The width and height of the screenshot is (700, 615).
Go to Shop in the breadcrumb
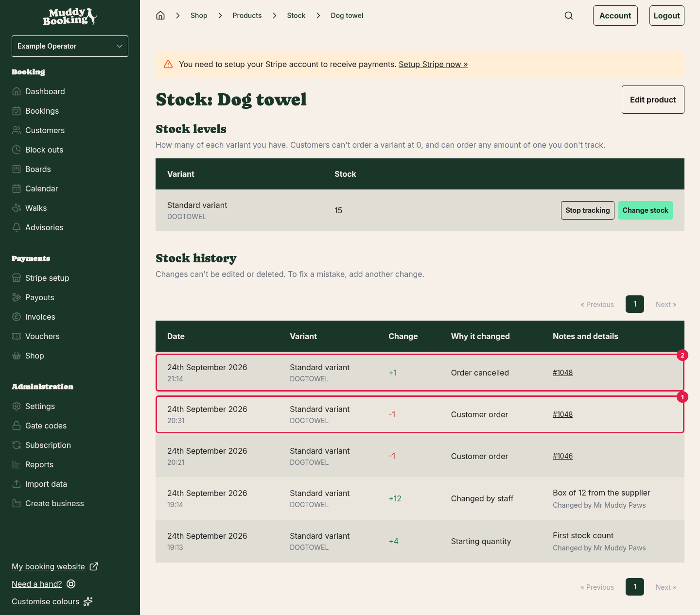coord(199,16)
